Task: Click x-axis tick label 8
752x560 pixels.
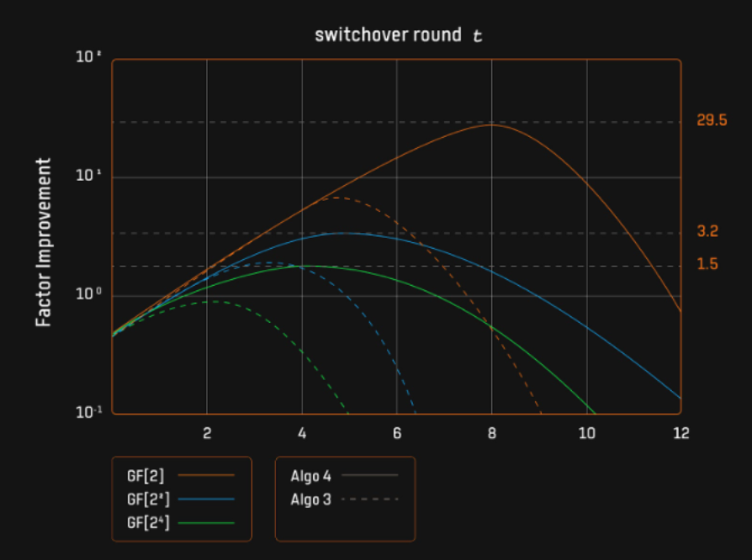Action: point(491,434)
